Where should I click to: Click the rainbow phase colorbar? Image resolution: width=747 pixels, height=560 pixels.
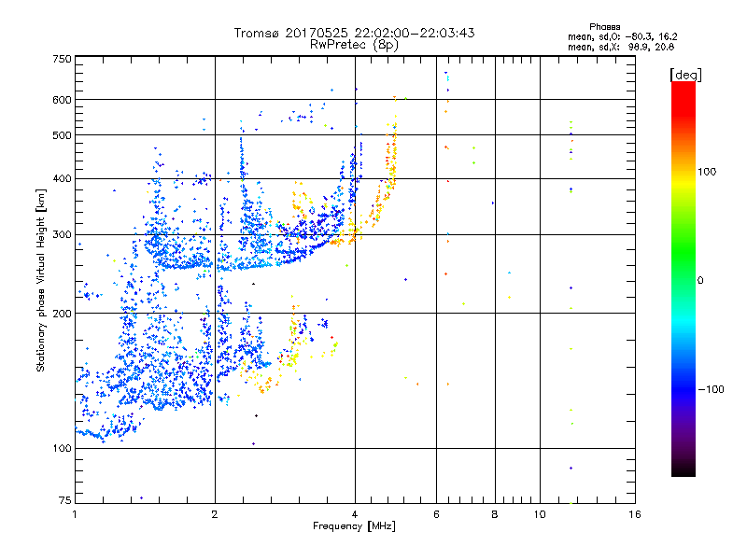[x=684, y=278]
